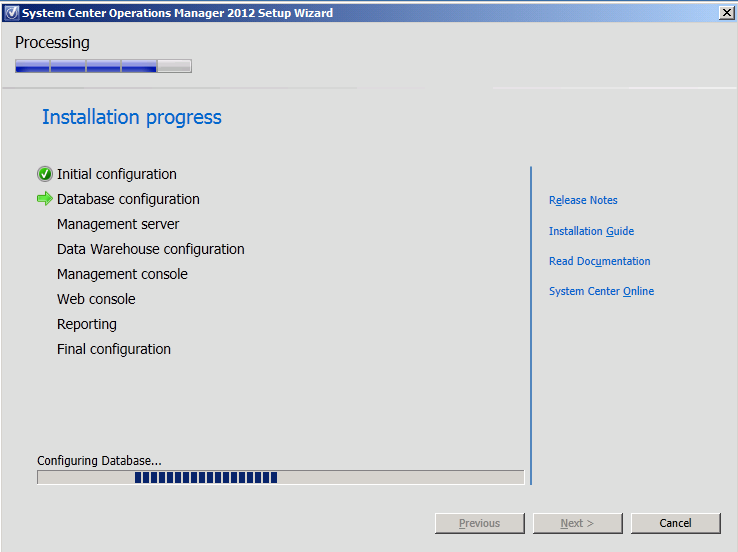The width and height of the screenshot is (738, 552).
Task: Select the 'Web console' step text
Action: tap(96, 299)
